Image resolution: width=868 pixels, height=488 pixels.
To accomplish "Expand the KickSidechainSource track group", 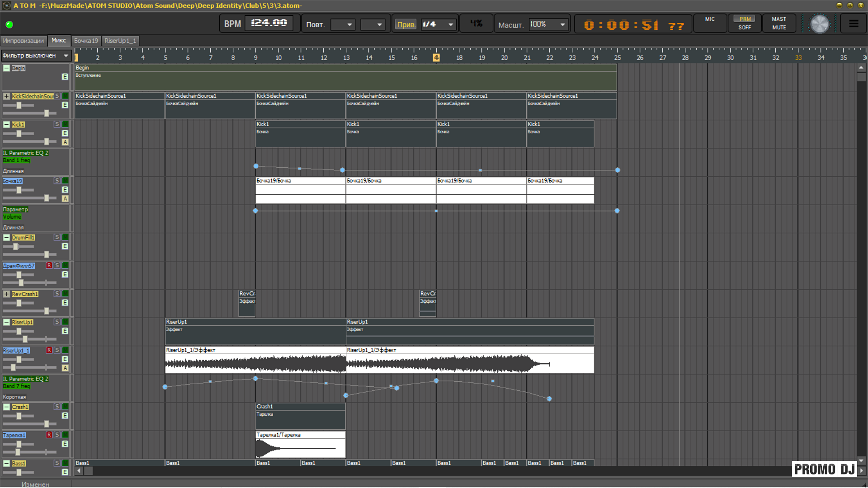I will pyautogui.click(x=6, y=96).
